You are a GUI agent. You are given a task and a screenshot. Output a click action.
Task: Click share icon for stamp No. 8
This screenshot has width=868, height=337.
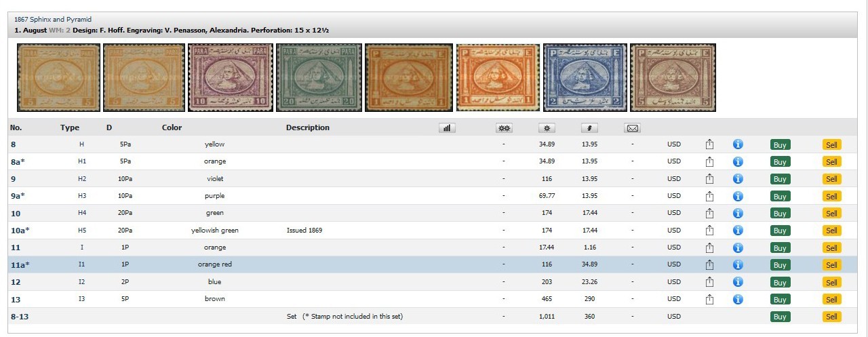coord(710,144)
